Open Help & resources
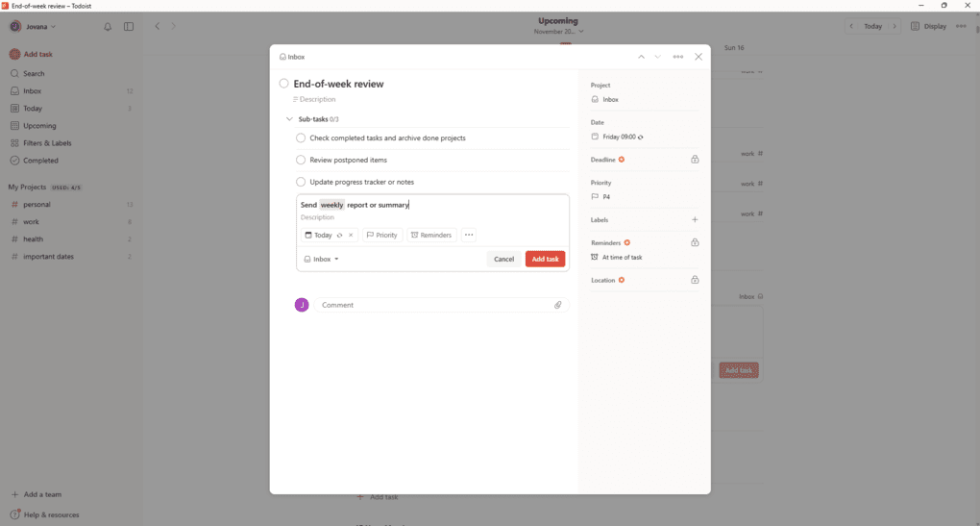 pos(45,514)
